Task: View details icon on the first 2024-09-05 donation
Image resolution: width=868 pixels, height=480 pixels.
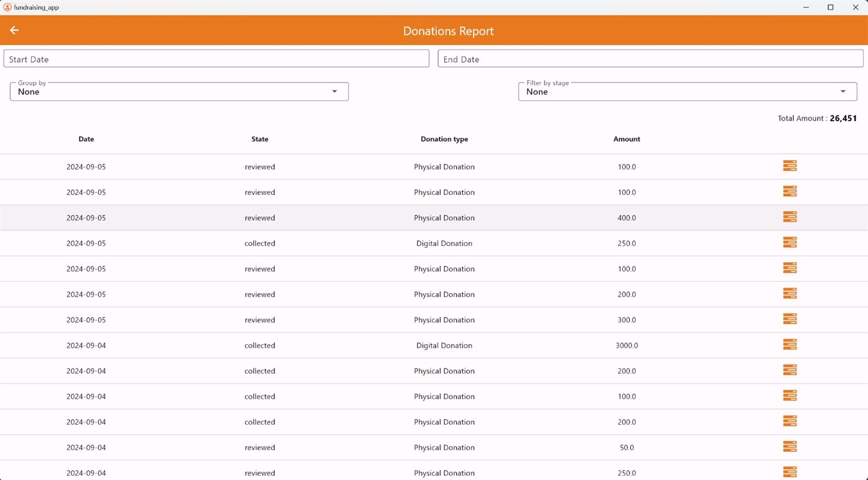Action: click(x=789, y=166)
